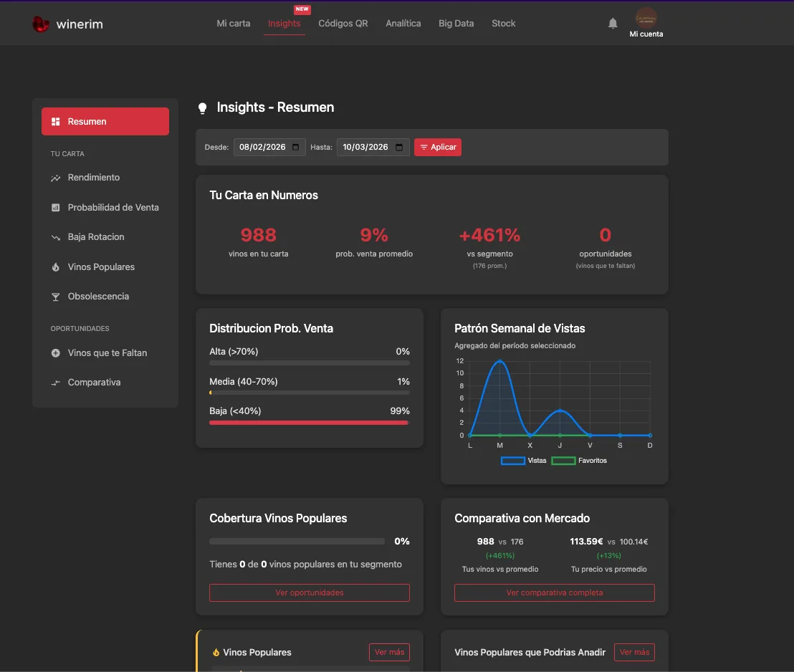This screenshot has width=794, height=672.
Task: Open the notifications bell
Action: (613, 24)
